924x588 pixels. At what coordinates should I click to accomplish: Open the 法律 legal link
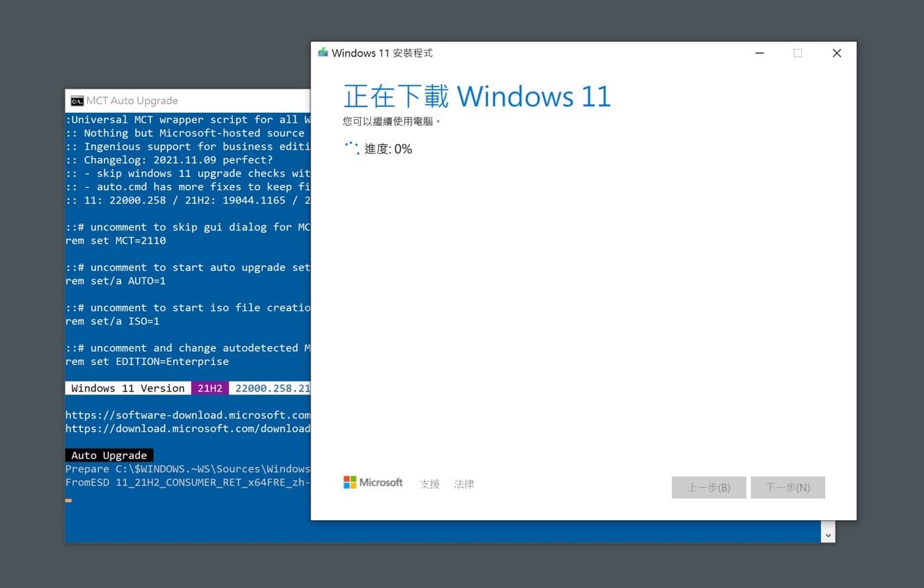(x=464, y=484)
